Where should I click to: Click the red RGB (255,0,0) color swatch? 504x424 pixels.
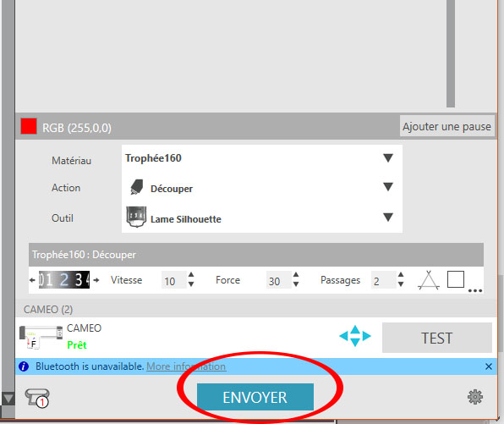point(29,126)
